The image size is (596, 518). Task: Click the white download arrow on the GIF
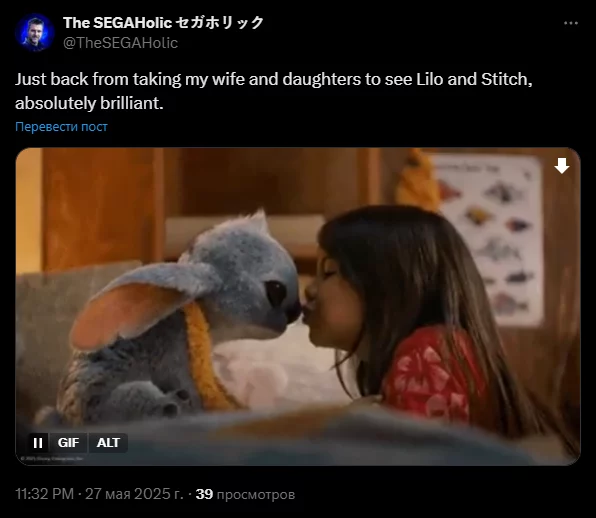coord(562,166)
